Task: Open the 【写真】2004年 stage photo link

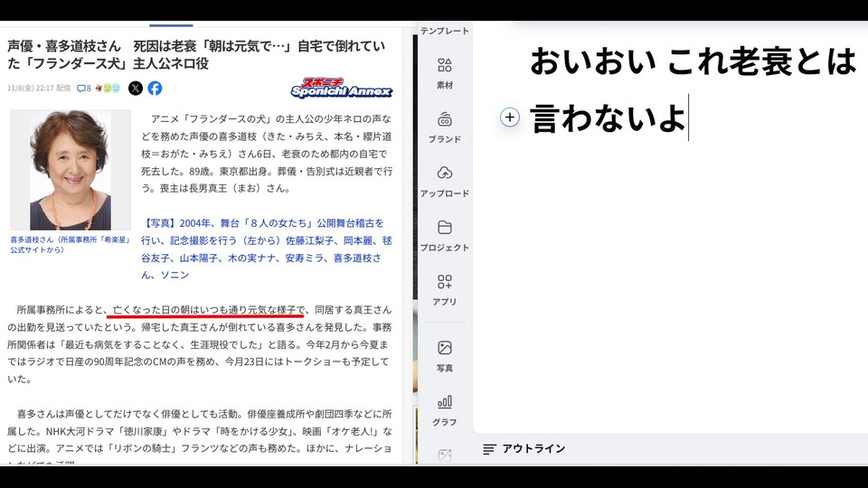Action: click(266, 249)
